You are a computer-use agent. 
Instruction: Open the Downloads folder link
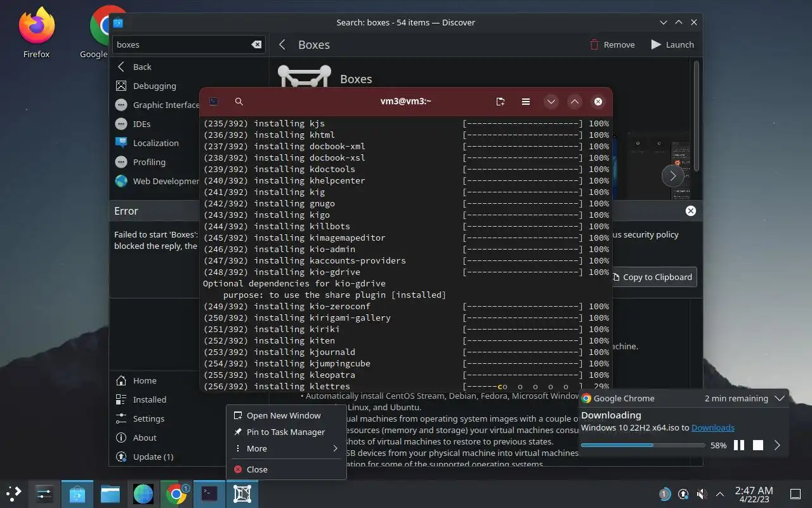713,427
